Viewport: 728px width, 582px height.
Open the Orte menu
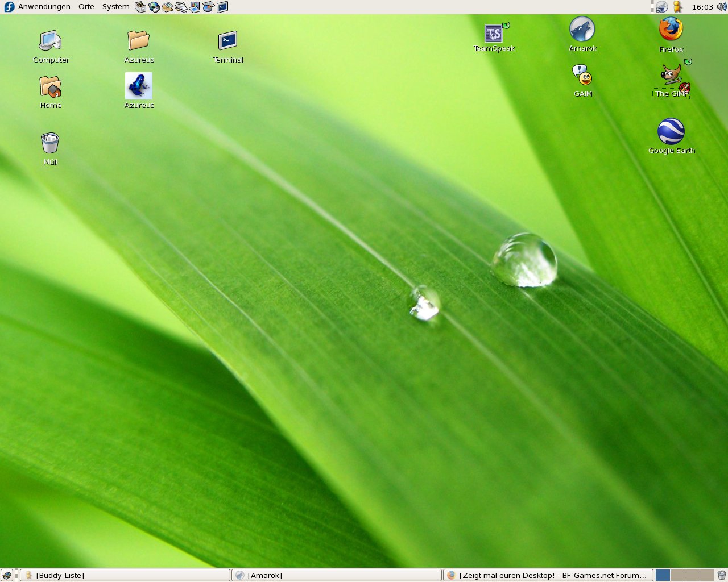click(86, 7)
